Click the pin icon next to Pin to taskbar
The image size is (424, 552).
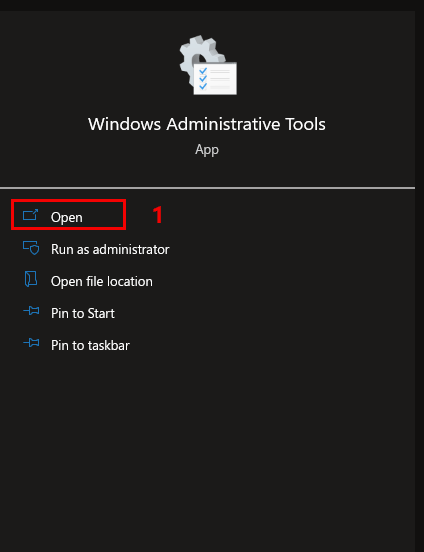pos(31,343)
